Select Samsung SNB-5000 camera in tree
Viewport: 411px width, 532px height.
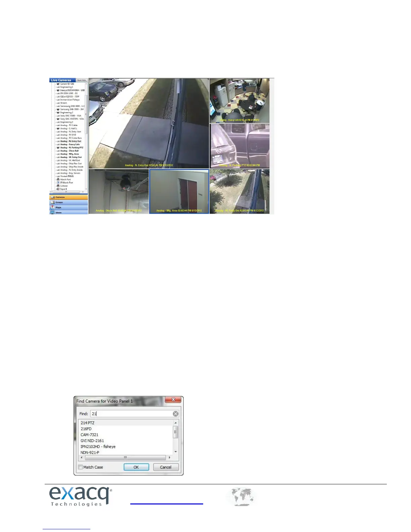coord(72,106)
